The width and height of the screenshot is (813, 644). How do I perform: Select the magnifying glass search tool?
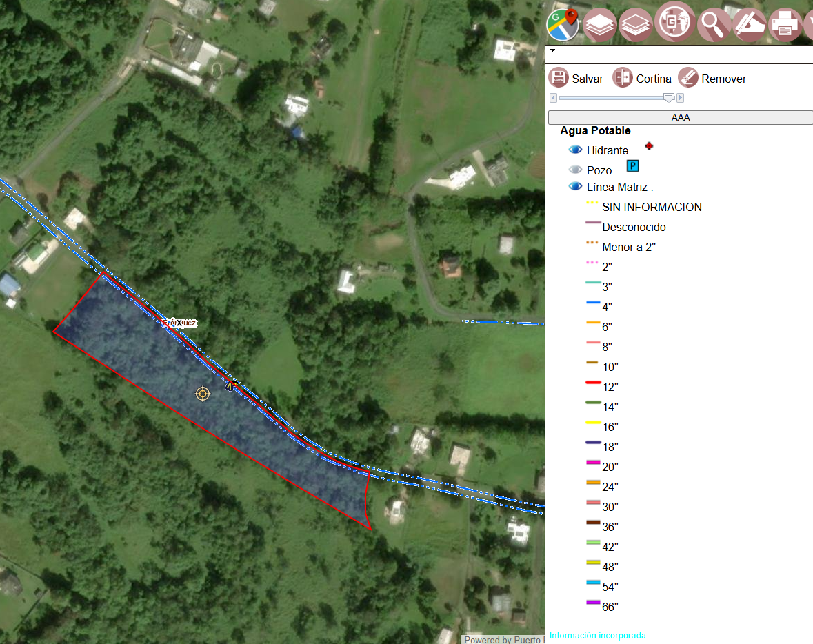pos(714,24)
